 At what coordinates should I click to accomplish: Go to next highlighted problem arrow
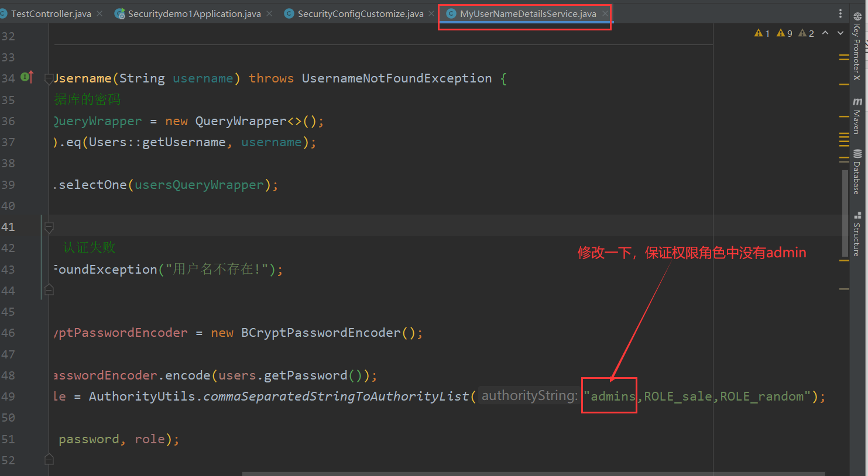click(x=840, y=33)
